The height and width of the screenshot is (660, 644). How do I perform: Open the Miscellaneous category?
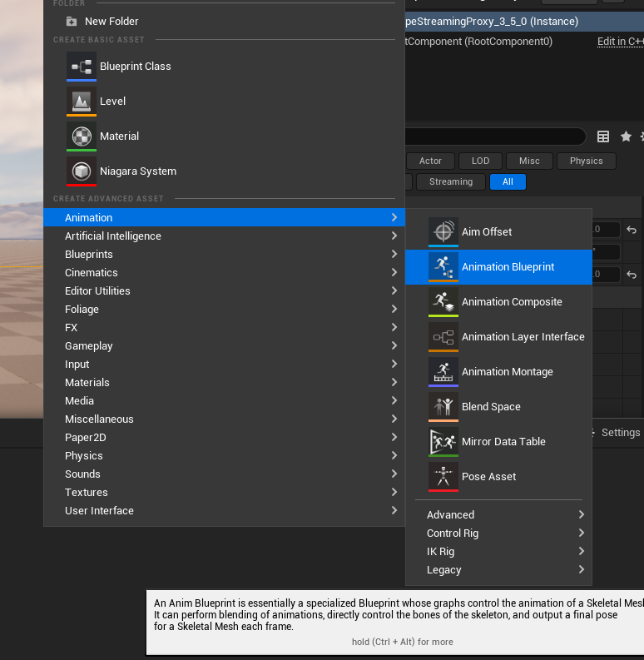click(224, 419)
